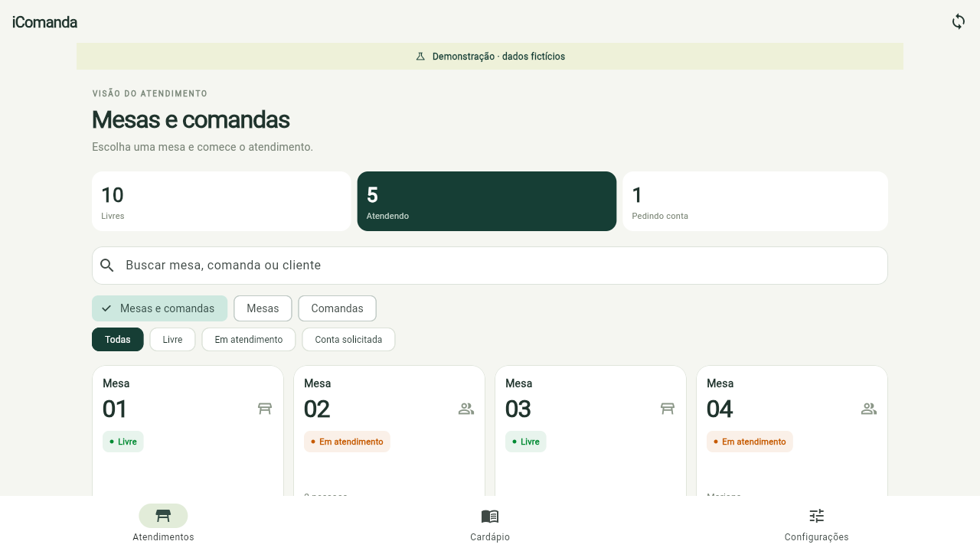Click the '10 Livres' summary card
Screen dimensions: 980x551
click(221, 201)
